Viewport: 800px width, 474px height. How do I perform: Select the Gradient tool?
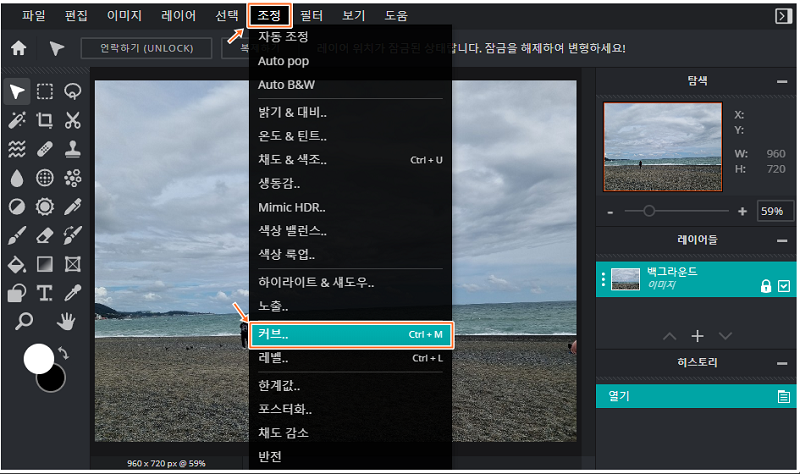(45, 264)
